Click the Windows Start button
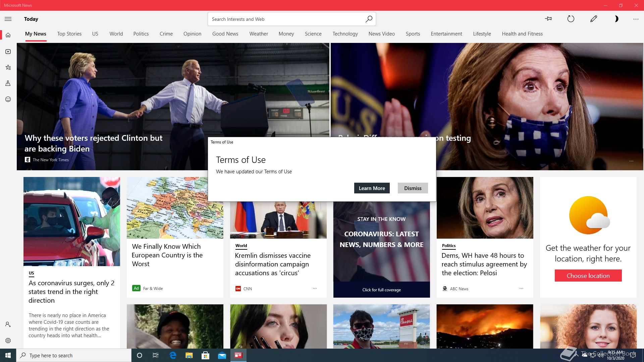The image size is (644, 362). pos(8,355)
